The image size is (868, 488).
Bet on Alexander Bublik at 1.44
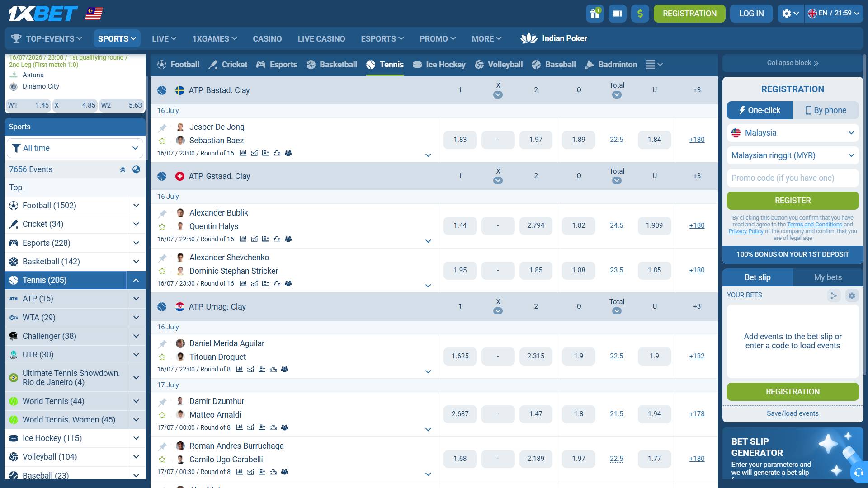point(460,225)
